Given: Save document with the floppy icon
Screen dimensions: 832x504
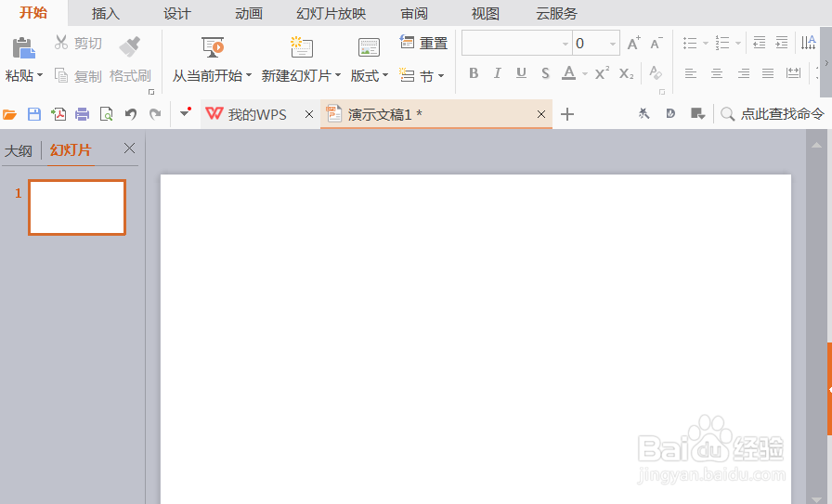Looking at the screenshot, I should tap(34, 114).
